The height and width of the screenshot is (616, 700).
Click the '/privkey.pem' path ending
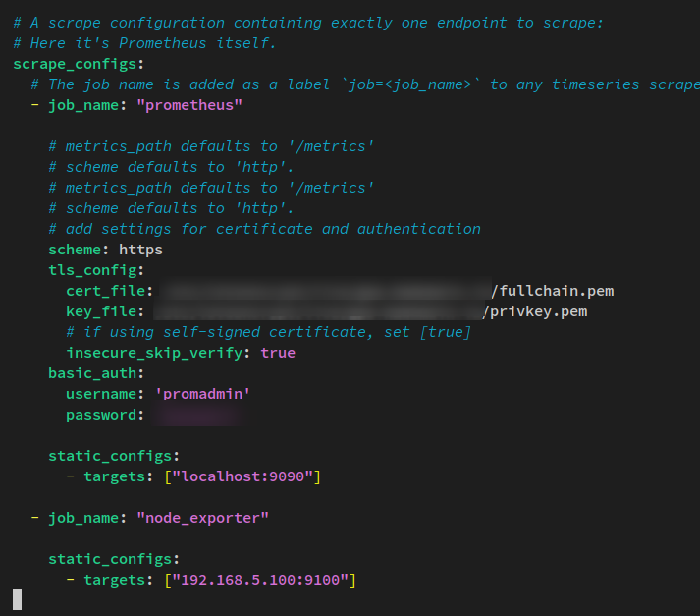(535, 311)
